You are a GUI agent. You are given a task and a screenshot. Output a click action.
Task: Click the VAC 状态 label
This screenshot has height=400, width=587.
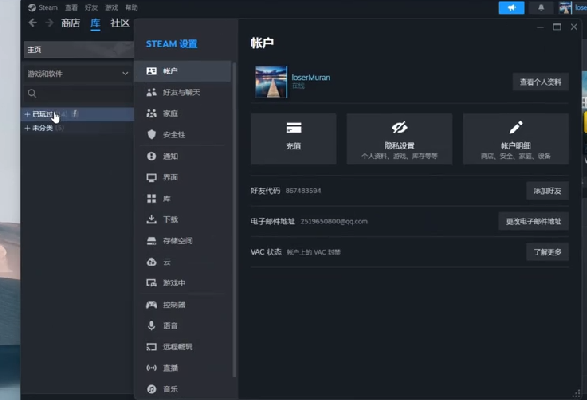(266, 252)
